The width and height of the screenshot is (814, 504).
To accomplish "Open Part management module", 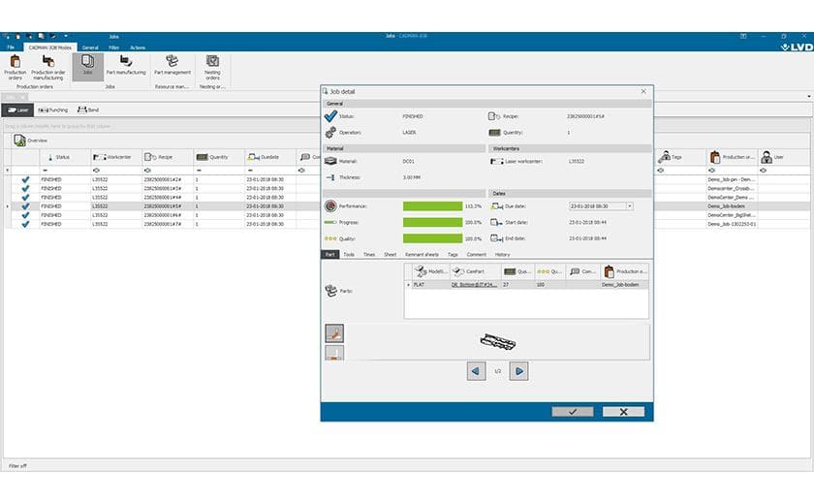I will (x=172, y=65).
